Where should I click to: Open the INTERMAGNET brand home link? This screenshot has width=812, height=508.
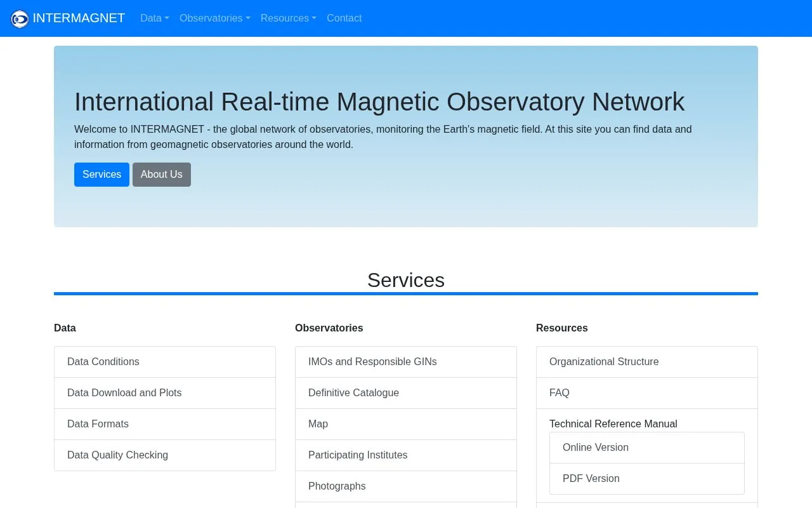click(68, 18)
